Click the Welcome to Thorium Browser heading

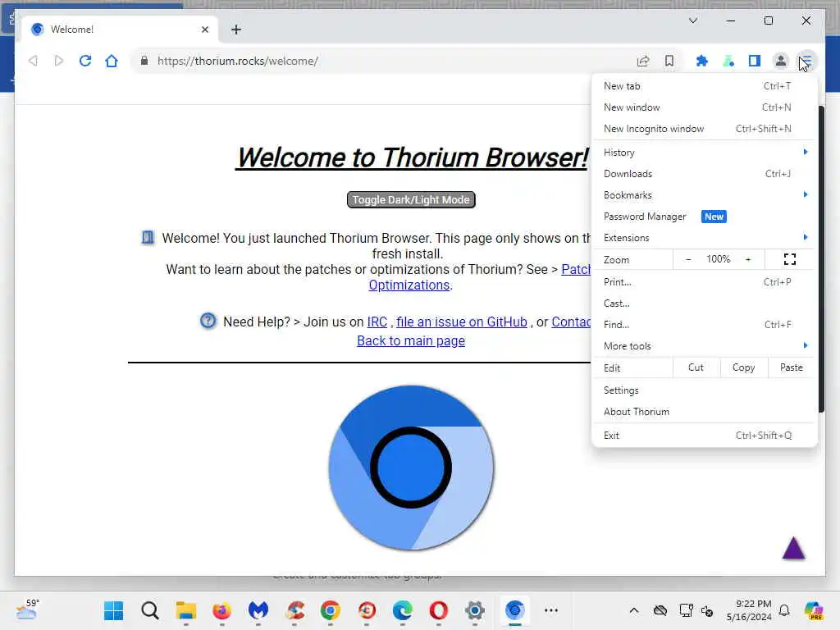pos(412,157)
